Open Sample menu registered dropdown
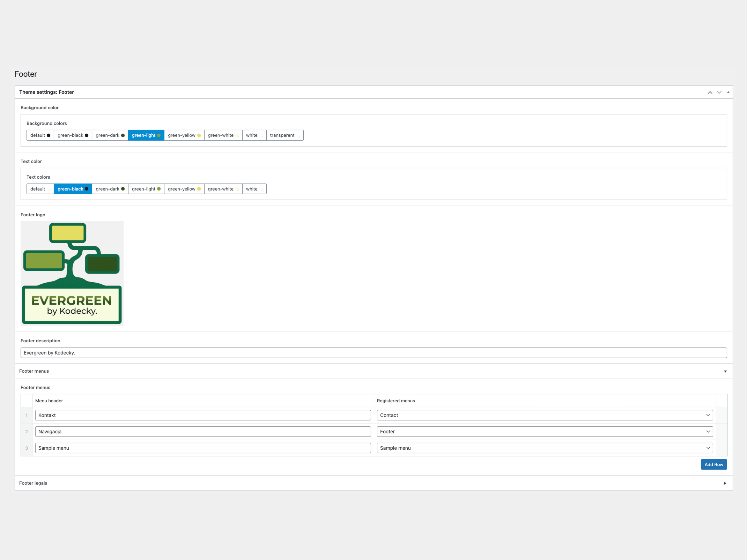The width and height of the screenshot is (747, 560). 545,448
